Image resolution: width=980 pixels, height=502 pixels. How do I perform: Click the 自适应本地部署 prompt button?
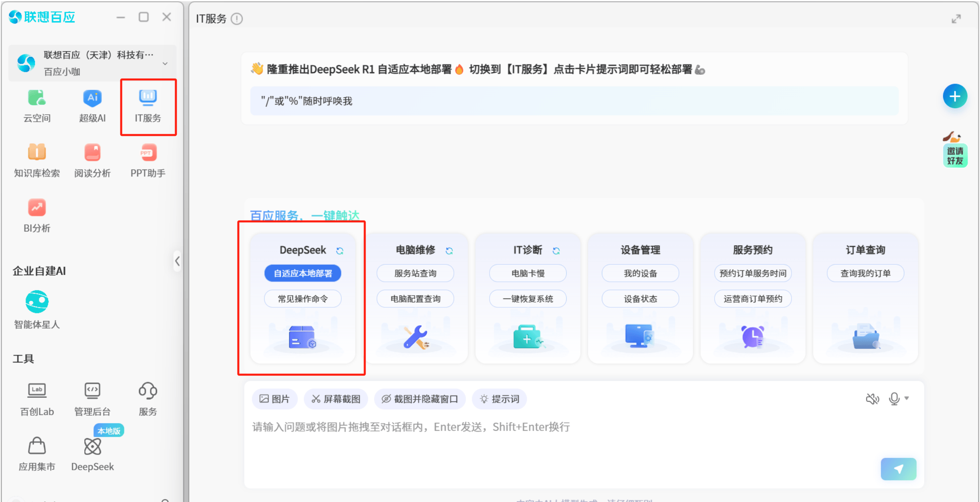[302, 273]
